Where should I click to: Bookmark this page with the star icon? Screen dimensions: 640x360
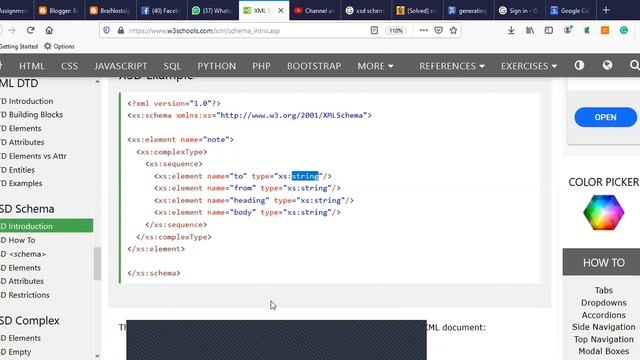453,30
